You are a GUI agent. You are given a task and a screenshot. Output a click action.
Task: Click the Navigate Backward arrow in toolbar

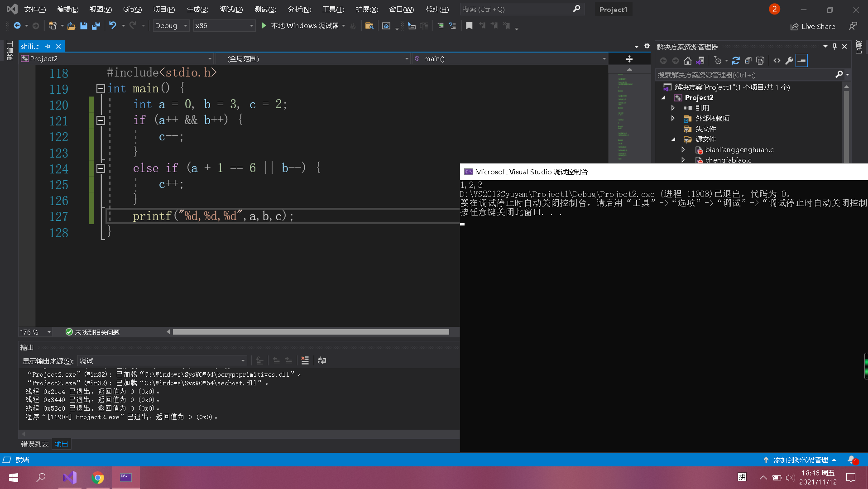point(17,26)
